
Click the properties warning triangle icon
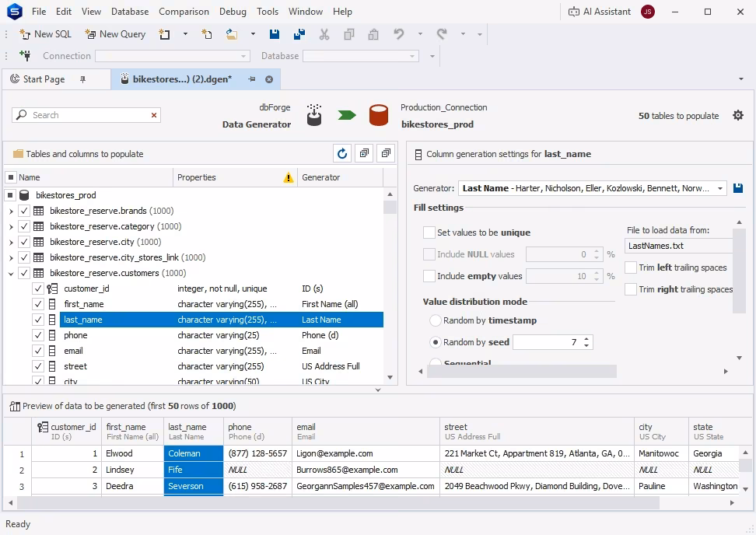pos(289,177)
